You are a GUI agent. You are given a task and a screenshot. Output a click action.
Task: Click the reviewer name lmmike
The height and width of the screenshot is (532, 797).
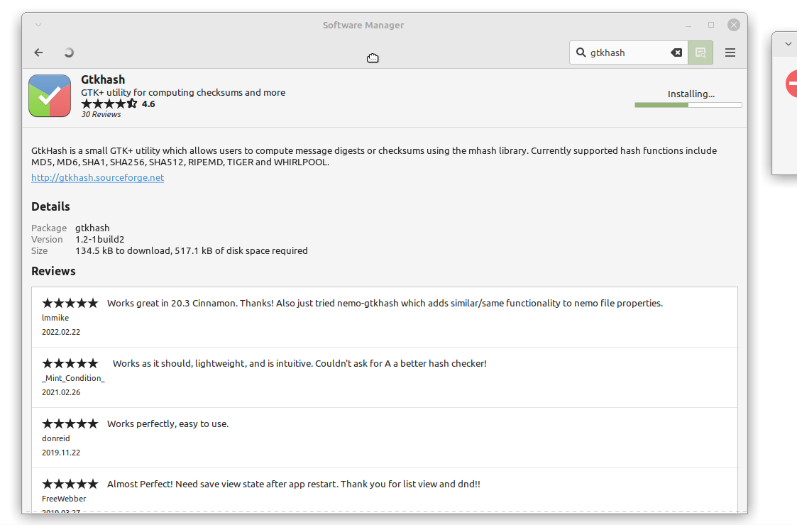click(x=55, y=318)
